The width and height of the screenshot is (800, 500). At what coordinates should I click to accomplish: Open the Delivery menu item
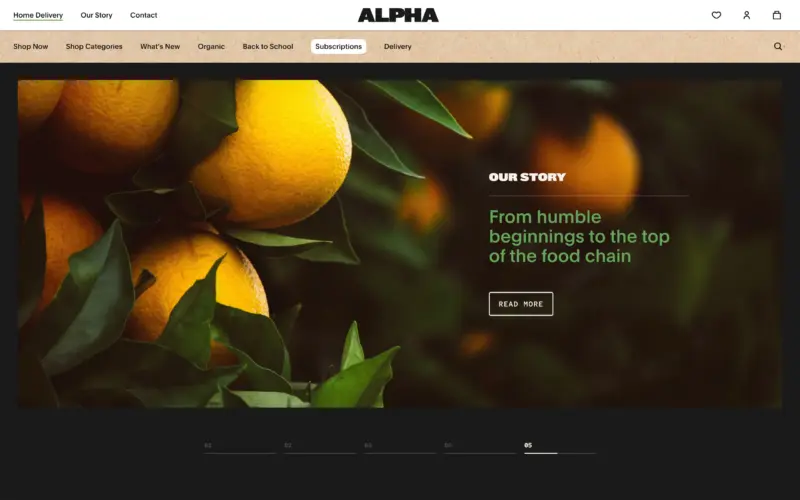coord(397,46)
